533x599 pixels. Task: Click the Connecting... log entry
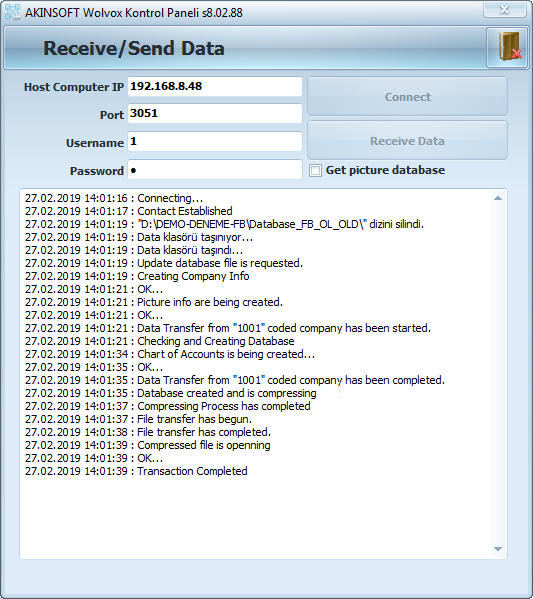pyautogui.click(x=114, y=198)
